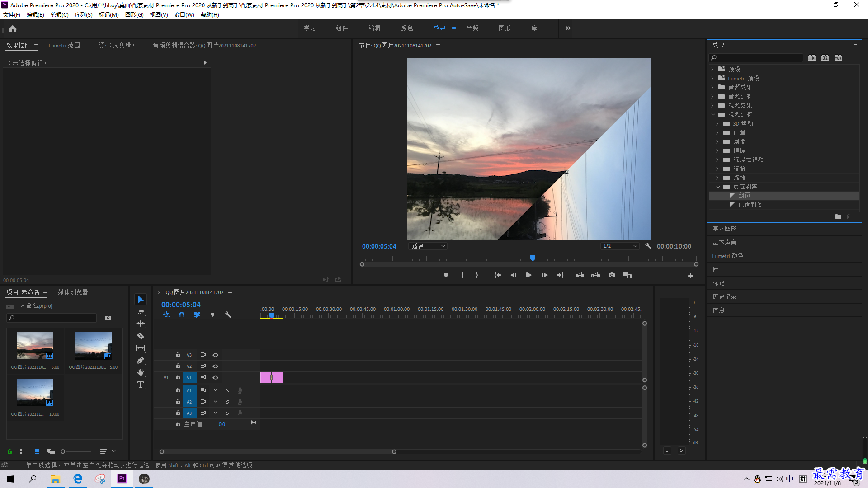The height and width of the screenshot is (488, 868).
Task: Select the Selection tool arrow
Action: [x=141, y=300]
